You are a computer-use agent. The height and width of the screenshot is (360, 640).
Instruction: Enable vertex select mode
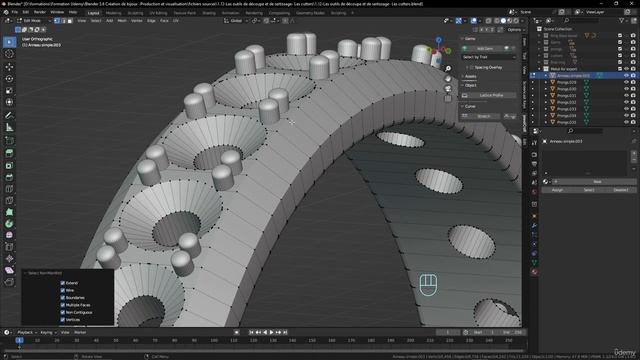click(57, 20)
